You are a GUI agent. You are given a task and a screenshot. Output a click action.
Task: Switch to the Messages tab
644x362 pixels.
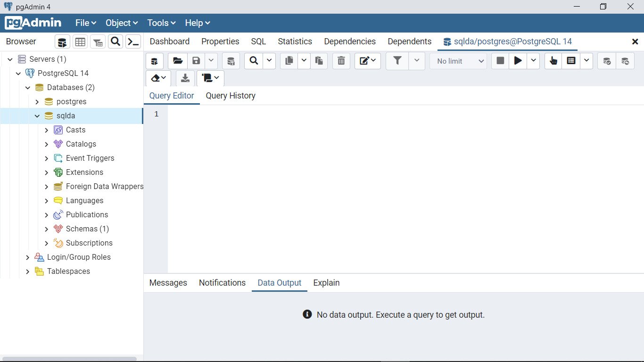tap(168, 283)
